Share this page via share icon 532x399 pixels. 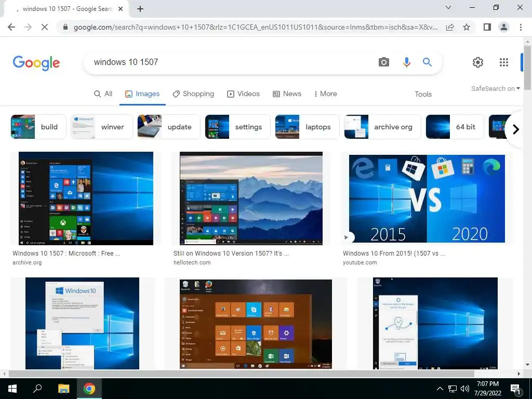pos(450,27)
